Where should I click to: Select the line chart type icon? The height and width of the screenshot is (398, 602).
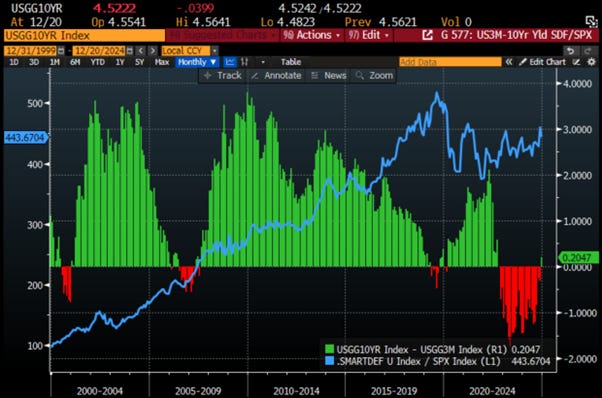(x=230, y=62)
